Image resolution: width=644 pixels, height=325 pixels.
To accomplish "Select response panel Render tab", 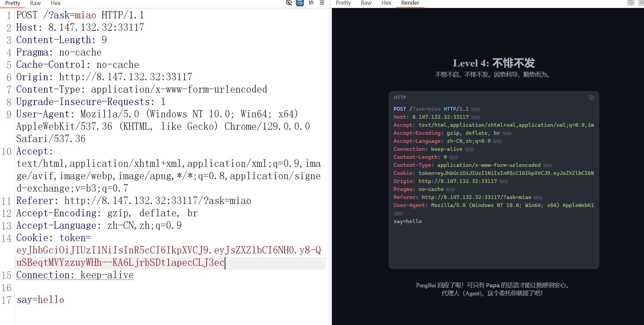I will [410, 3].
